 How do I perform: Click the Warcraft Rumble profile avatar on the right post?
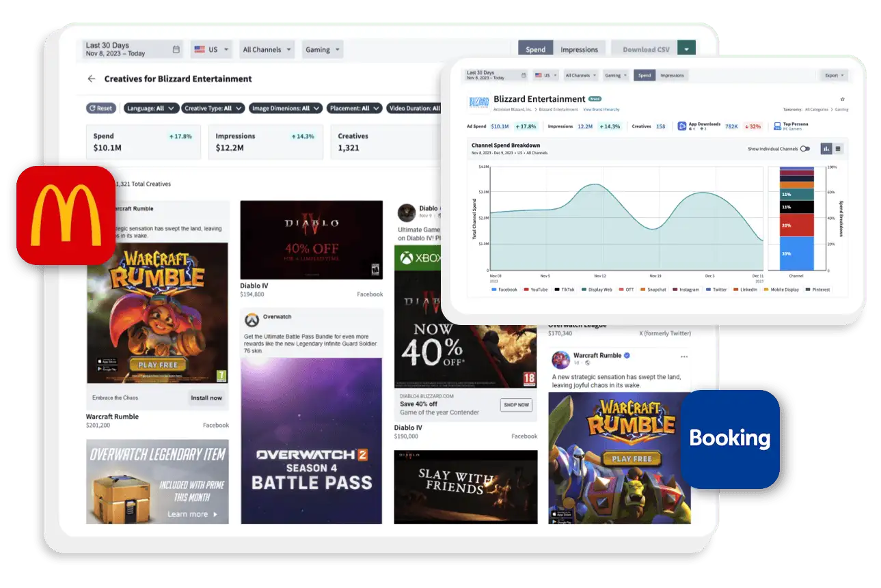(560, 359)
